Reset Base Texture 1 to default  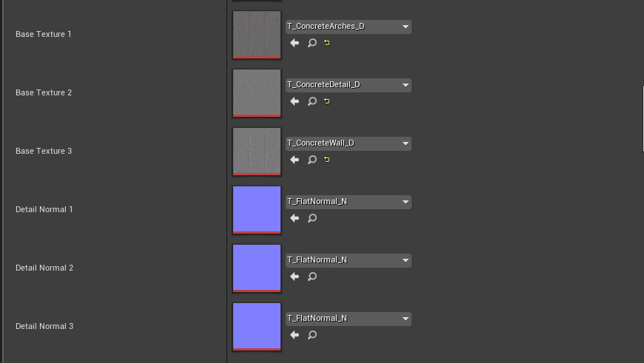coord(327,43)
